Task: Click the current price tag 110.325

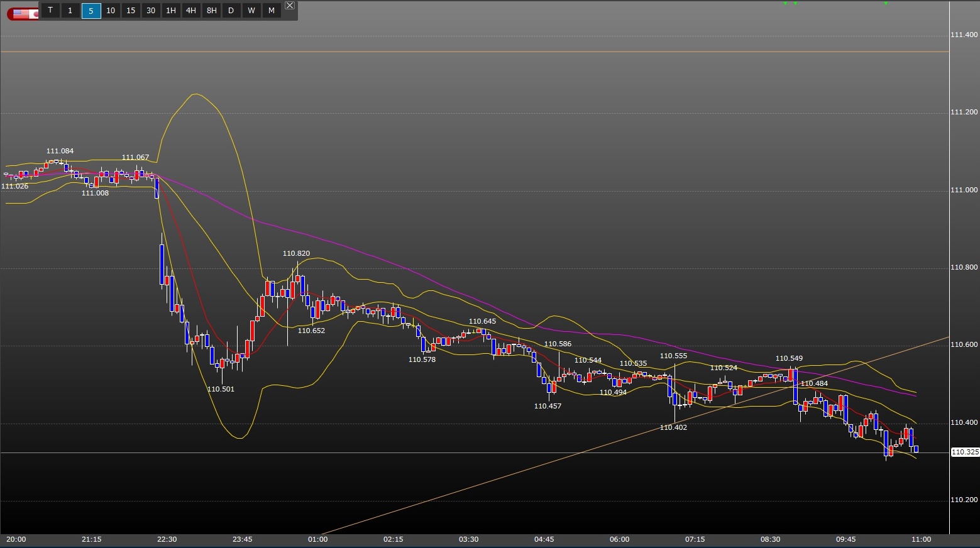Action: coord(964,452)
